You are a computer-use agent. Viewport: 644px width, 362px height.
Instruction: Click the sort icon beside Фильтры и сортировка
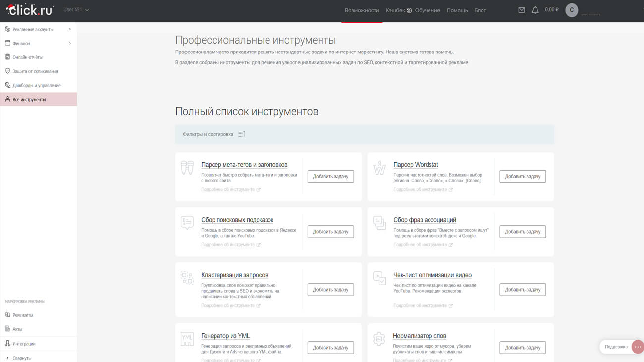pos(242,134)
